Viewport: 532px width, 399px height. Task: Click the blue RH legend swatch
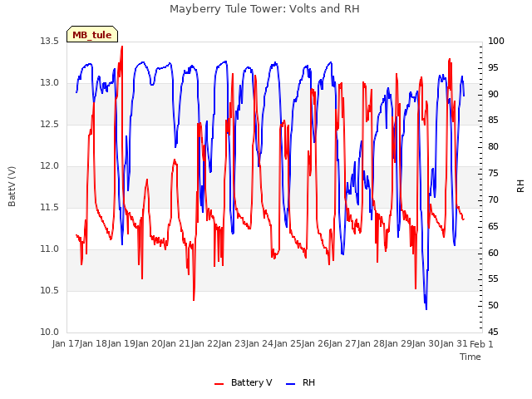[290, 384]
